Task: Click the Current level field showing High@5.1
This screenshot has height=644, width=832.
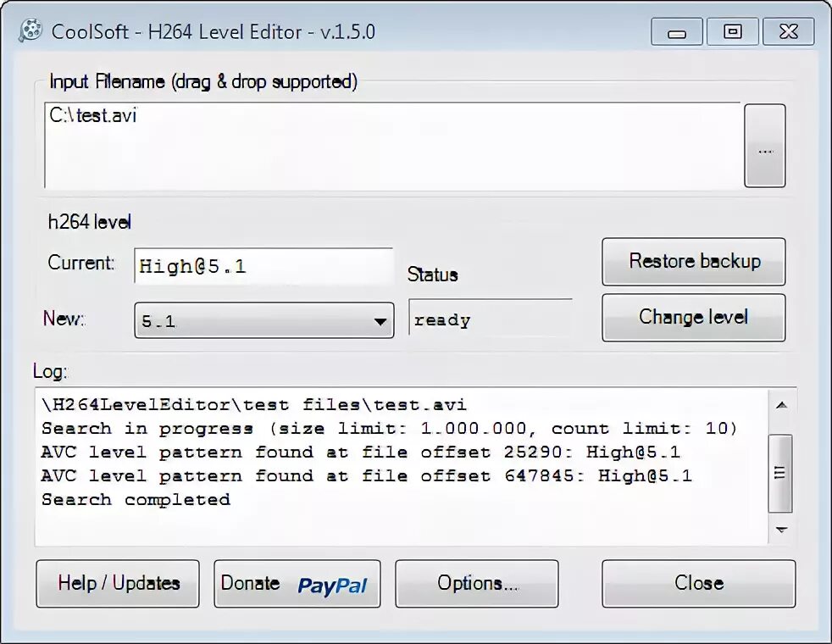Action: [x=263, y=266]
